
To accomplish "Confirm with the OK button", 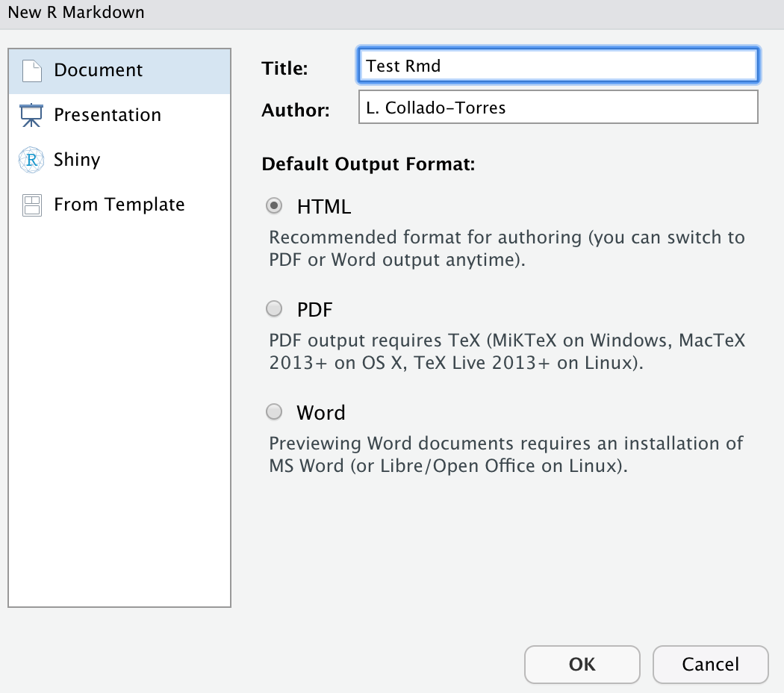I will click(x=582, y=664).
